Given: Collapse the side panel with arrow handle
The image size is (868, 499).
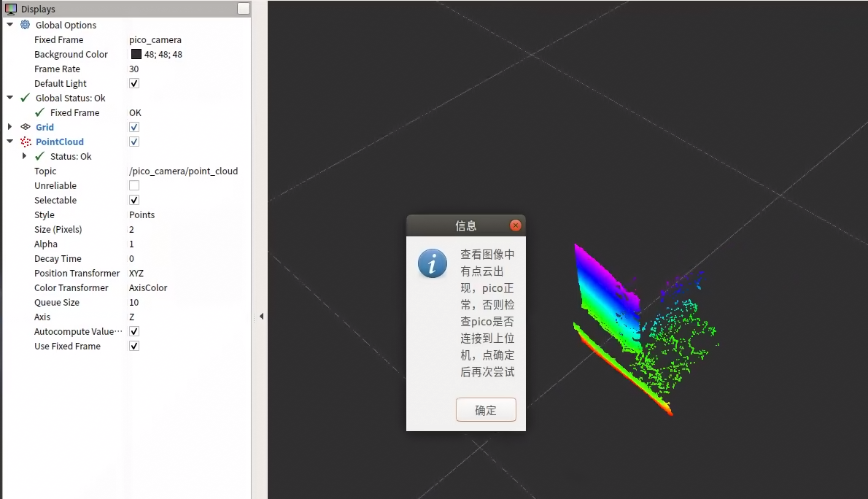Looking at the screenshot, I should point(261,317).
